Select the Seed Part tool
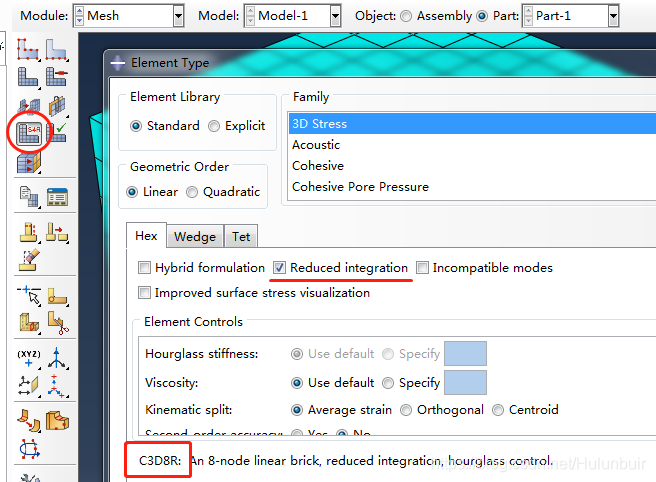The height and width of the screenshot is (482, 656). [x=28, y=47]
